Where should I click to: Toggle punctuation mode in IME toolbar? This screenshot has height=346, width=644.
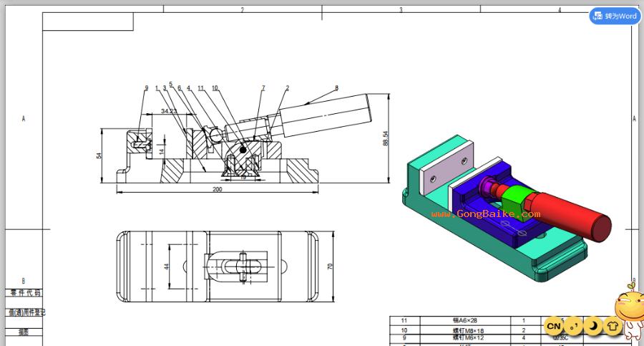tap(573, 326)
